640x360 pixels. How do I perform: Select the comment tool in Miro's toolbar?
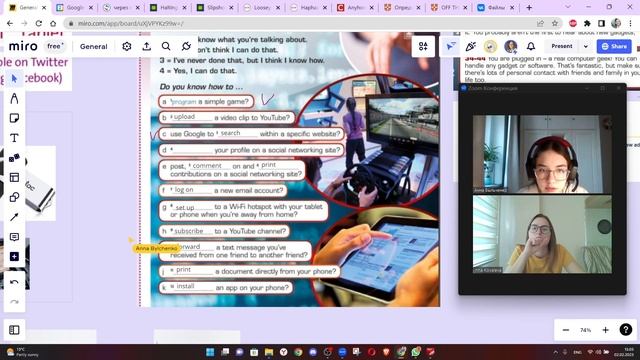coord(14,237)
